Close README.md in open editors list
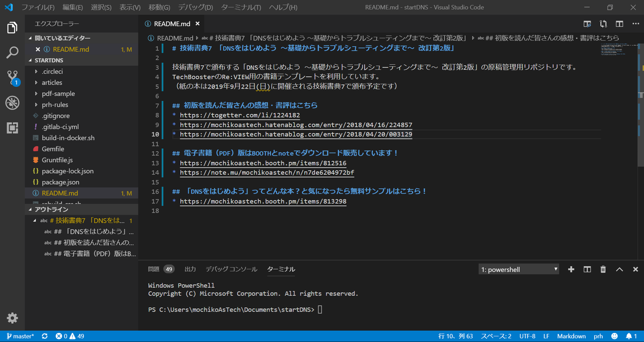The image size is (644, 342). tap(38, 49)
